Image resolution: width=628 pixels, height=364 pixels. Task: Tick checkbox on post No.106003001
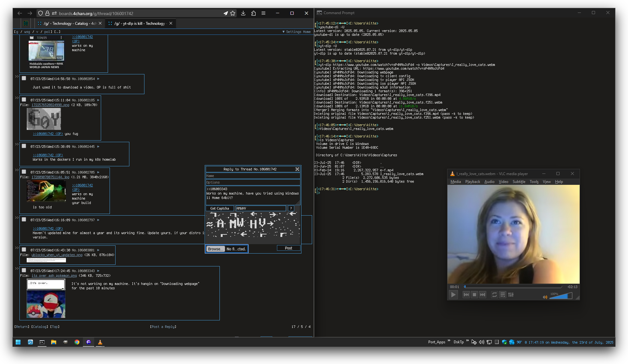24,250
